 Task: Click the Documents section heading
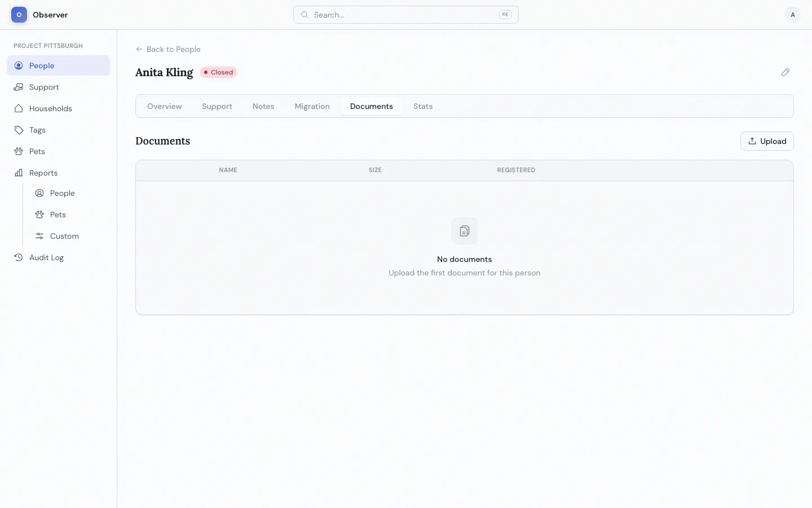[162, 141]
